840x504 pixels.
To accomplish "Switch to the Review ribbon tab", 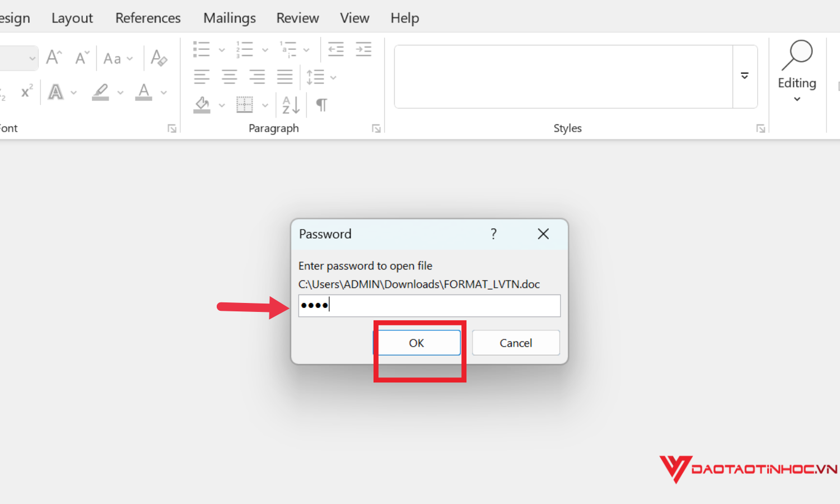I will 297,17.
